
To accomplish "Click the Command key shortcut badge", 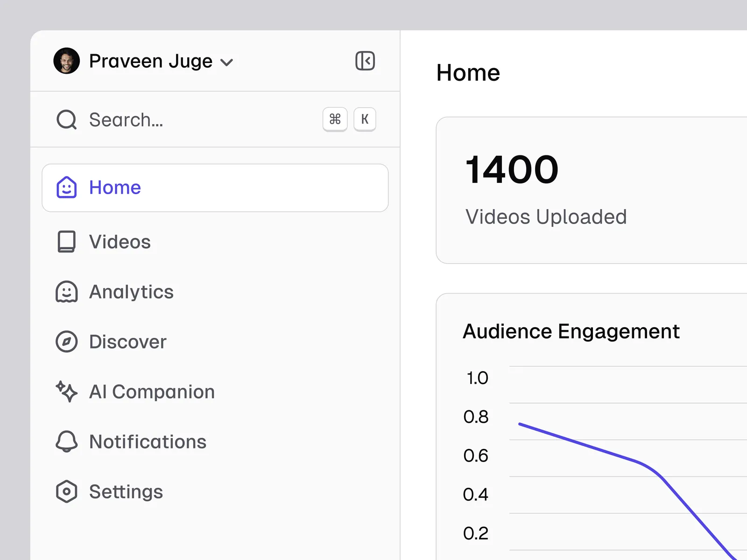I will pos(335,119).
